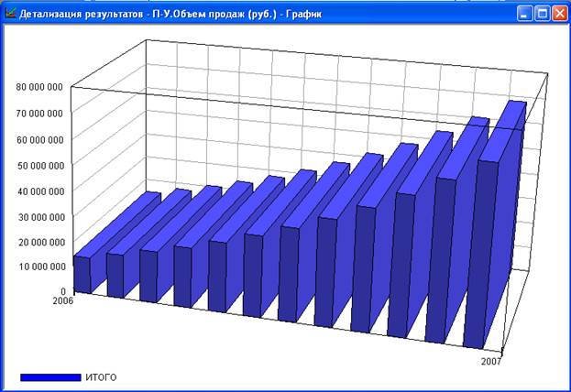This screenshot has width=571, height=392.
Task: Click the 0 value axis label
Action: (63, 291)
